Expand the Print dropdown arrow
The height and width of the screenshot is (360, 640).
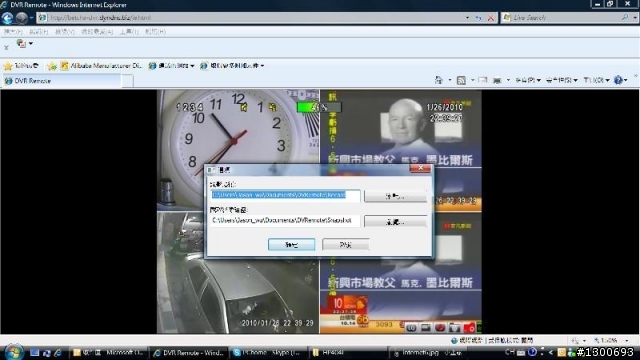pyautogui.click(x=508, y=80)
